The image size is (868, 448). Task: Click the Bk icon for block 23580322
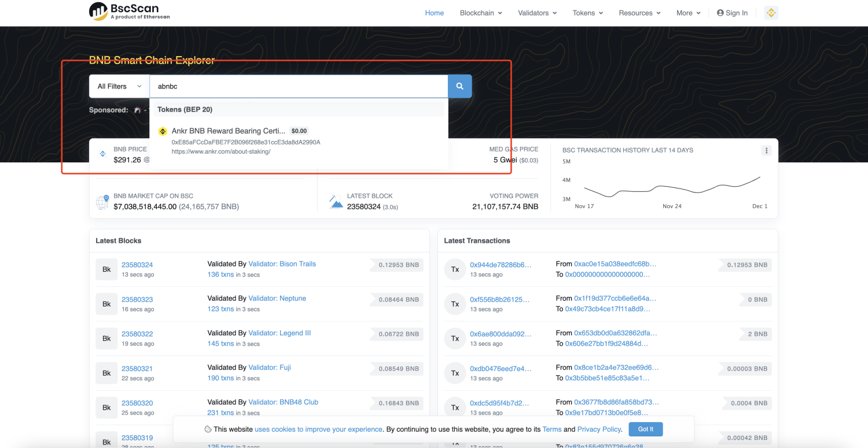[x=106, y=339]
